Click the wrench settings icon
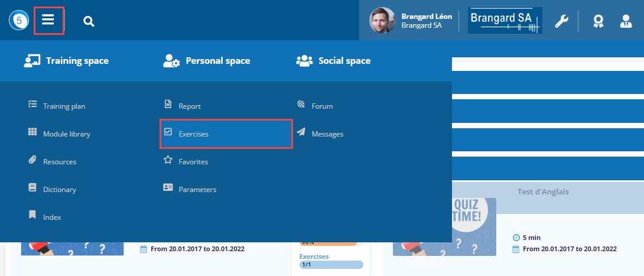Image resolution: width=644 pixels, height=276 pixels. point(561,21)
